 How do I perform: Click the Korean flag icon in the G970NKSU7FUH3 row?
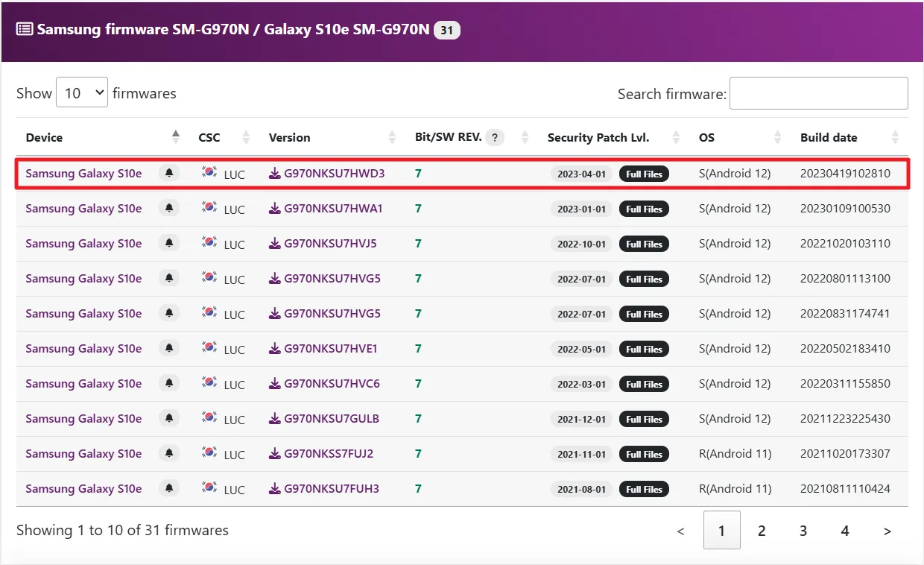209,487
